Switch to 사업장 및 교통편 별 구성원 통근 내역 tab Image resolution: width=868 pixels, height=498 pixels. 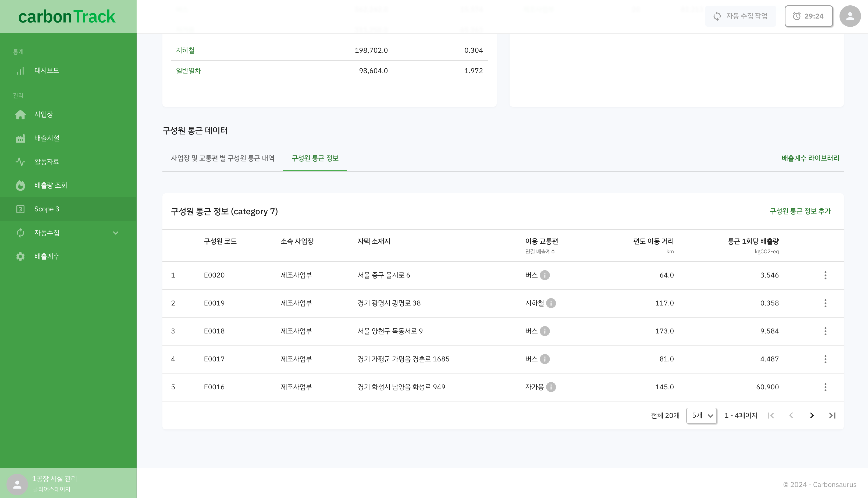[223, 158]
